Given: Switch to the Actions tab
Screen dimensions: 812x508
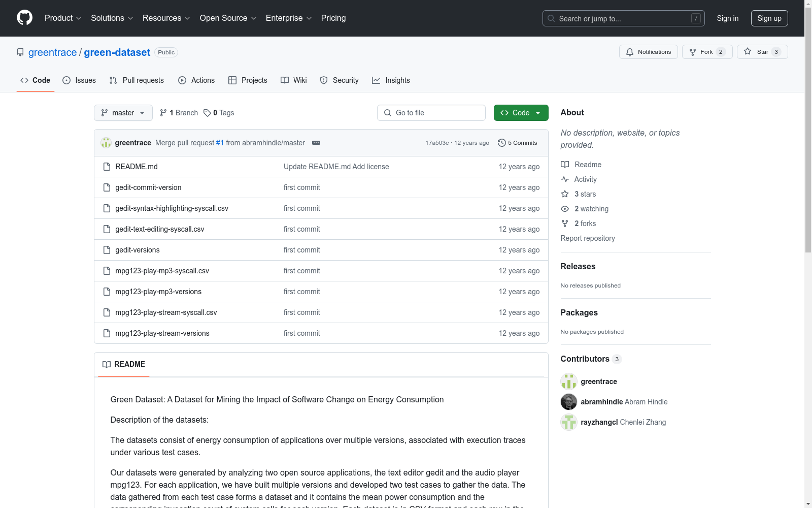Looking at the screenshot, I should click(196, 80).
